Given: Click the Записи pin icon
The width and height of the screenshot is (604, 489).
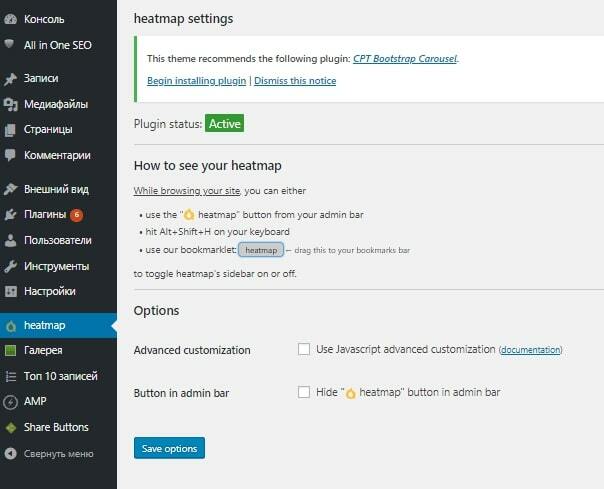Looking at the screenshot, I should pos(10,79).
